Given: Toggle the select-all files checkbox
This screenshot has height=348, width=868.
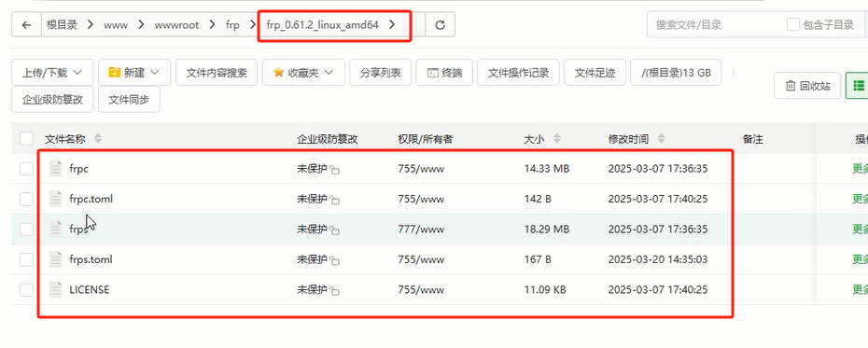Looking at the screenshot, I should tap(26, 139).
